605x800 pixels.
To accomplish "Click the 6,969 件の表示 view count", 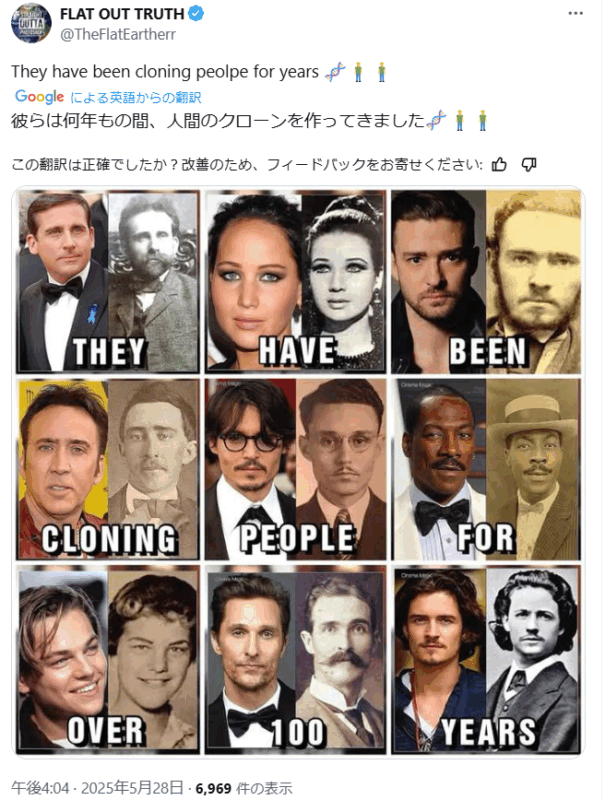I will pyautogui.click(x=244, y=788).
